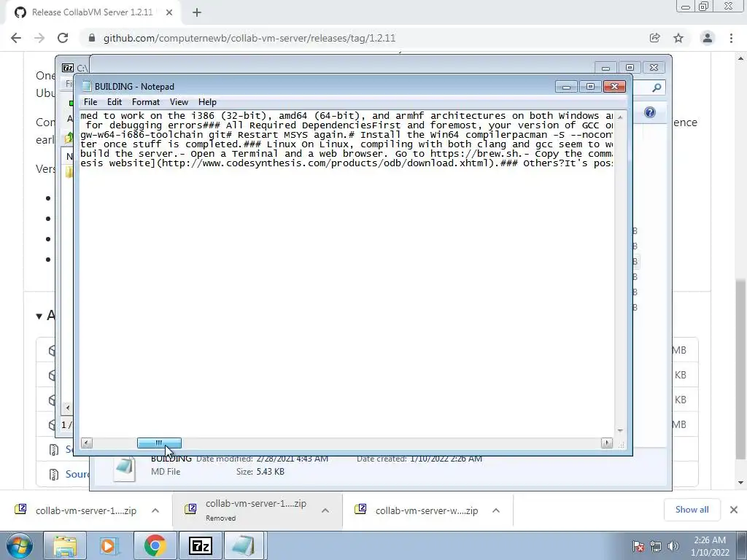Click the volume speaker tray icon
This screenshot has height=560, width=747.
pos(673,546)
